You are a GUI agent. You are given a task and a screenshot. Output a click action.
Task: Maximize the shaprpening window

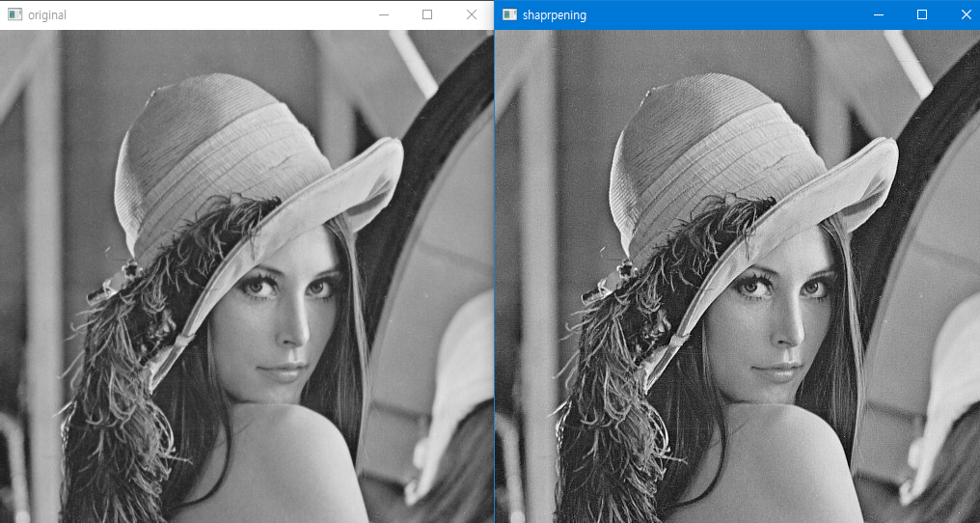click(922, 14)
